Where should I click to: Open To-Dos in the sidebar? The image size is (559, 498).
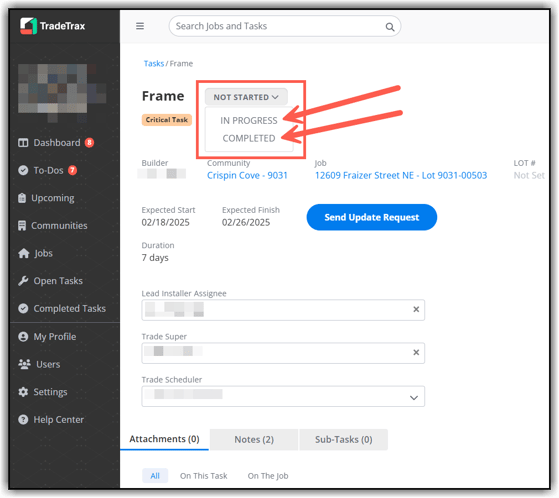click(x=48, y=170)
